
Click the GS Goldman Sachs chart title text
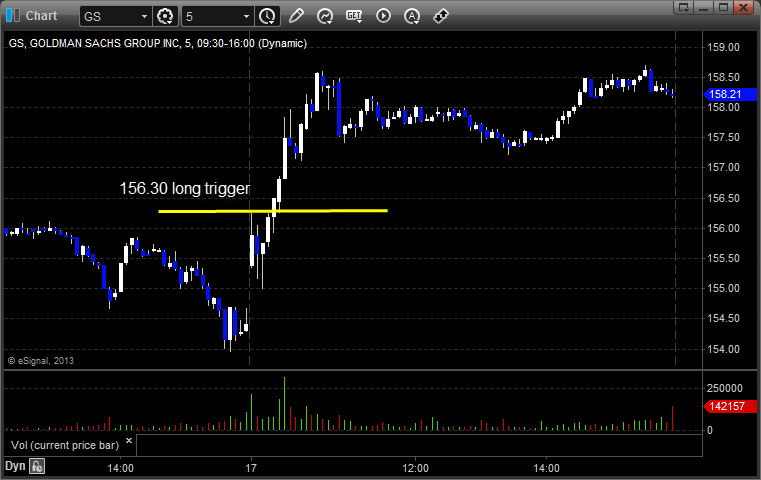tap(158, 43)
